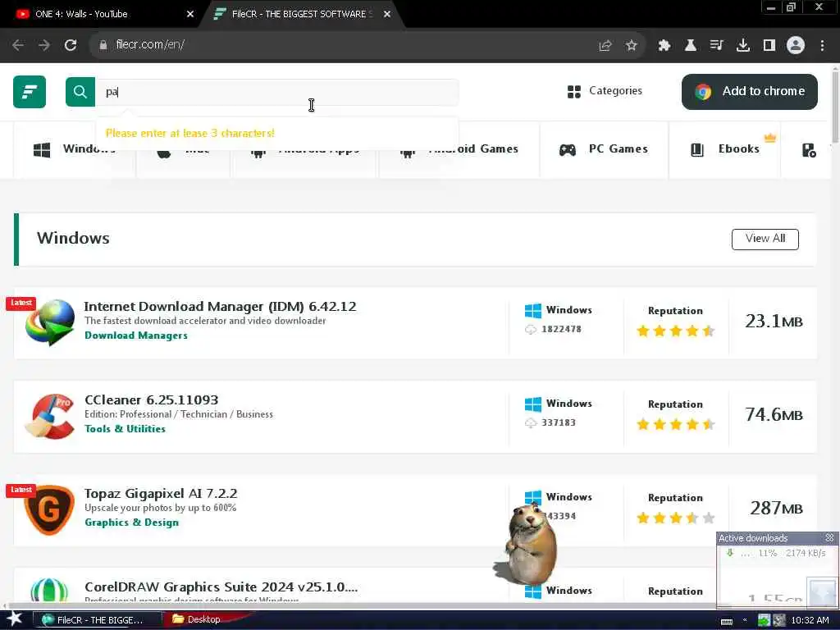The width and height of the screenshot is (840, 630).
Task: Close the Active downloads popup
Action: point(830,537)
